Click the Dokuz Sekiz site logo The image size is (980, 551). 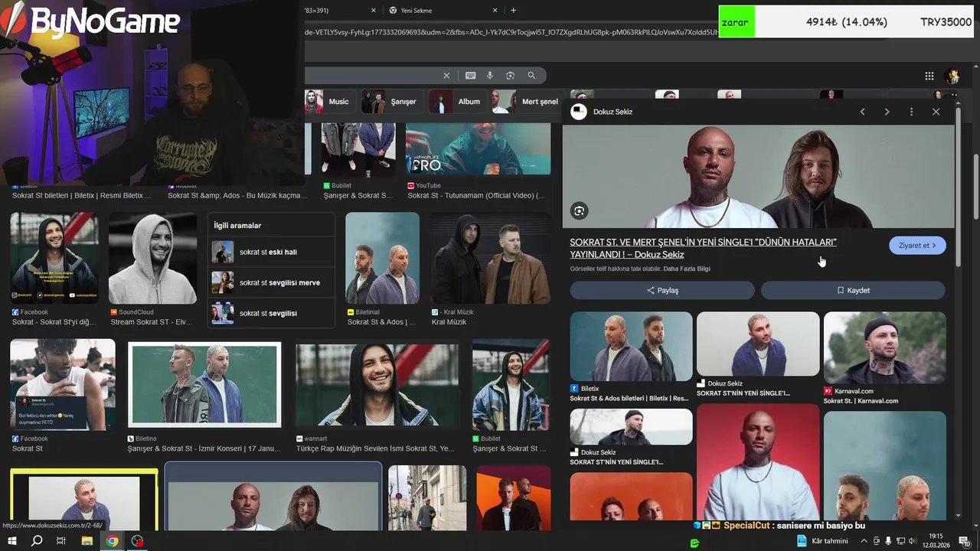coord(579,112)
